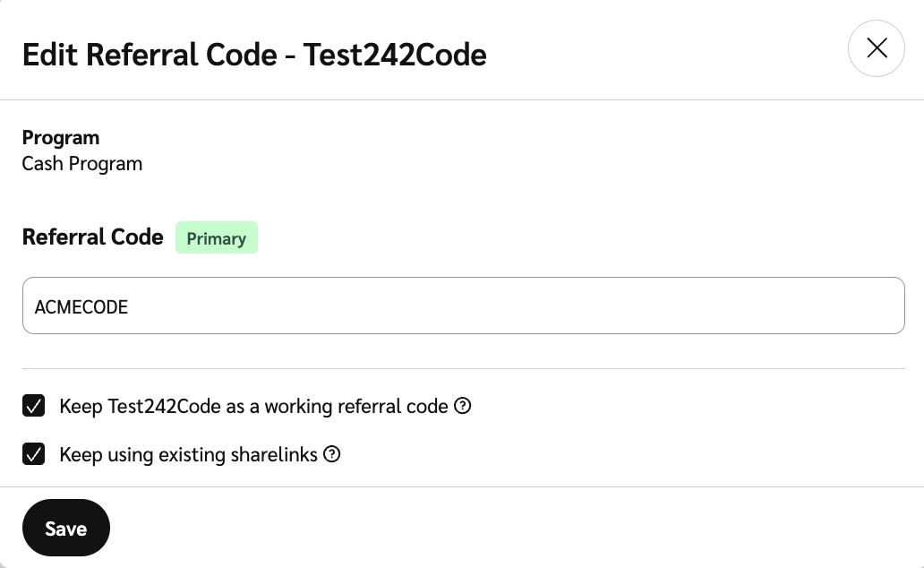Image resolution: width=924 pixels, height=568 pixels.
Task: Click the divider below the referral code field
Action: pos(463,368)
